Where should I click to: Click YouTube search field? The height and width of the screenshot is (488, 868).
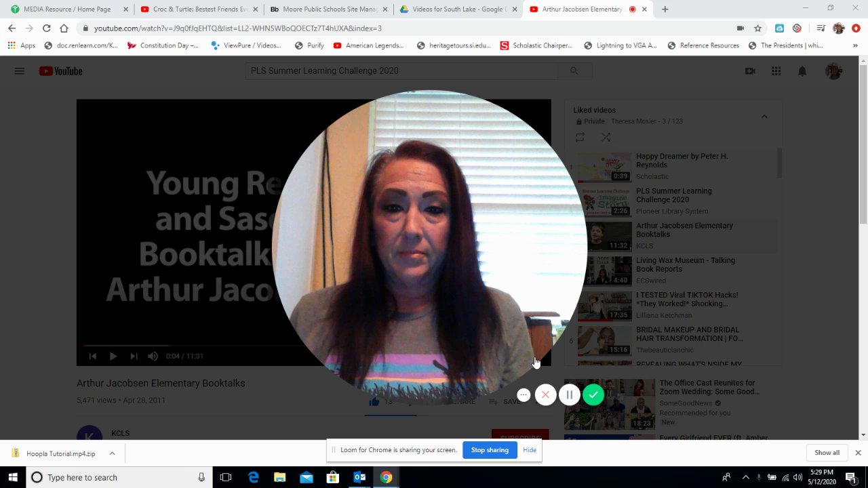point(401,70)
